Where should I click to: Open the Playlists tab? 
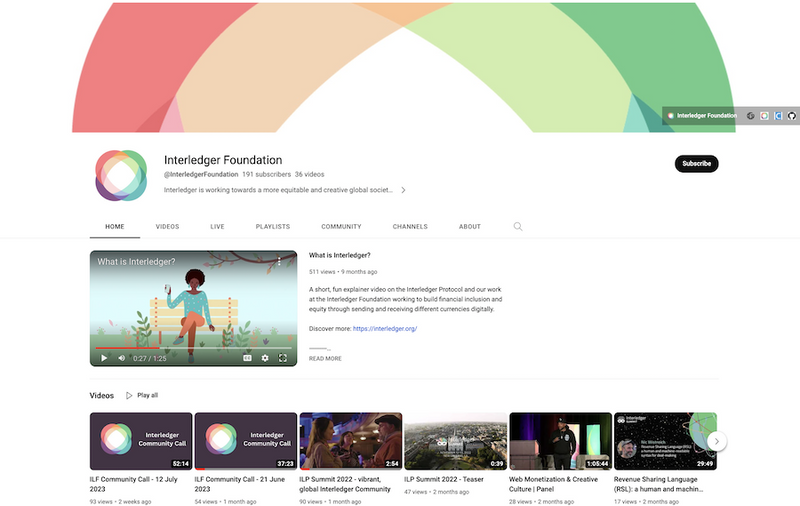(x=272, y=227)
